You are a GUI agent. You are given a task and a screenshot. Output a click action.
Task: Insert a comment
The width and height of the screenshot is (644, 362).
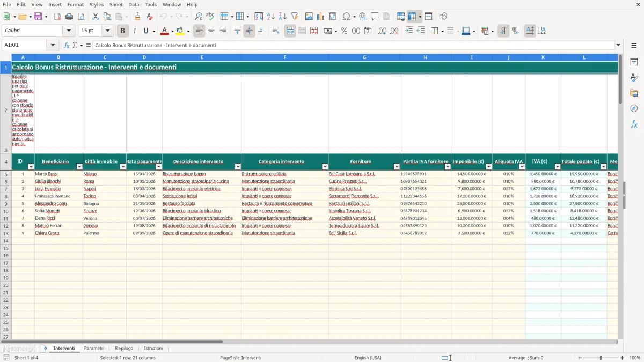coord(375,17)
